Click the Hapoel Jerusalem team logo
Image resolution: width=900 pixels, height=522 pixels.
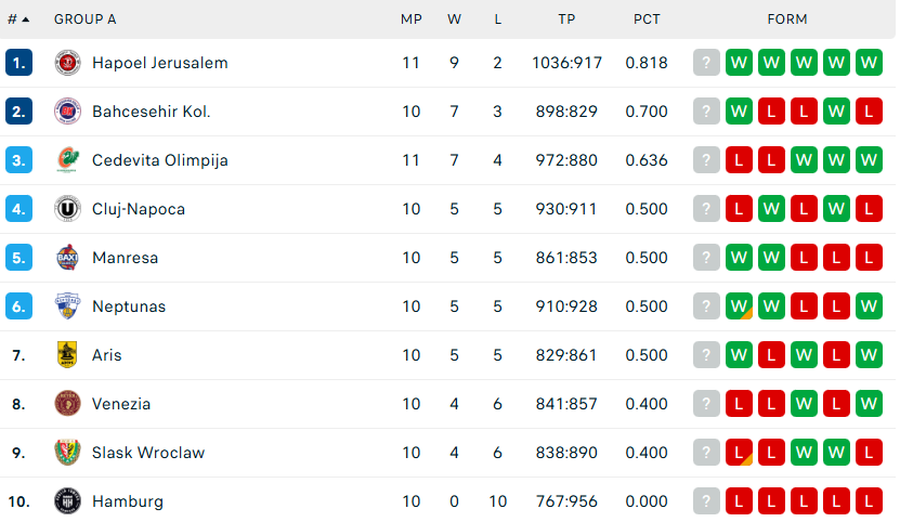coord(68,63)
